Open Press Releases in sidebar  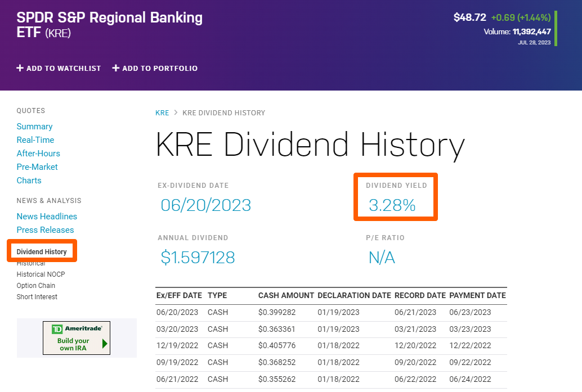45,230
